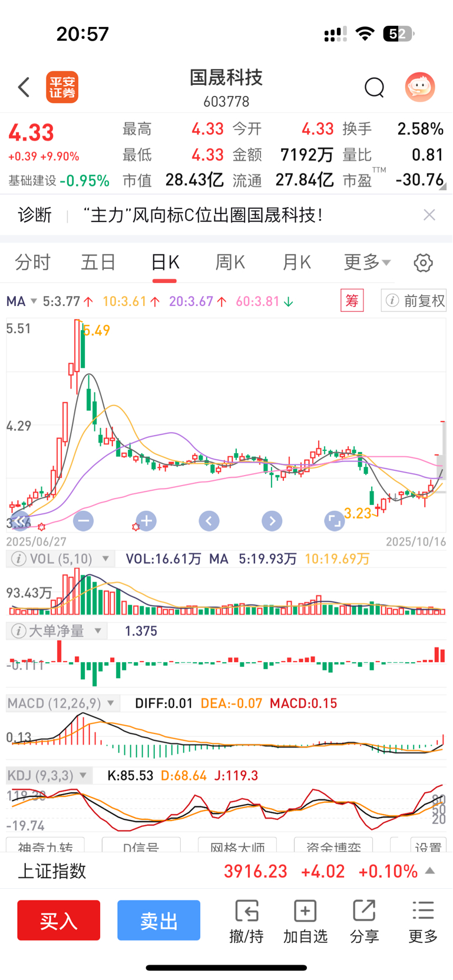Screen dimensions: 453x980
Task: Tap the 大单净量 info icon
Action: (19, 631)
